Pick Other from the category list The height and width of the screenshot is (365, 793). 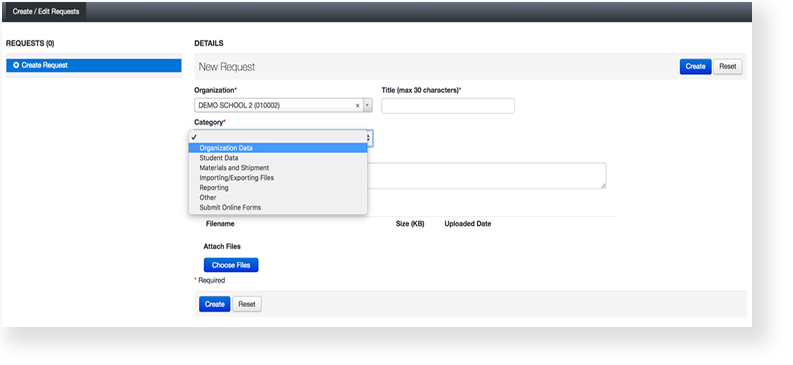278,198
